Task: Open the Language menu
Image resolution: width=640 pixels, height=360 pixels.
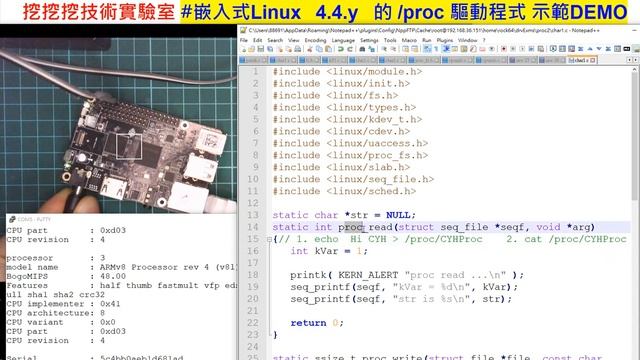Action: pos(343,40)
